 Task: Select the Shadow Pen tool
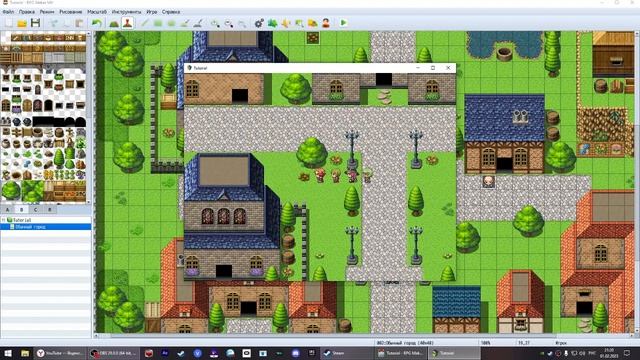click(198, 23)
